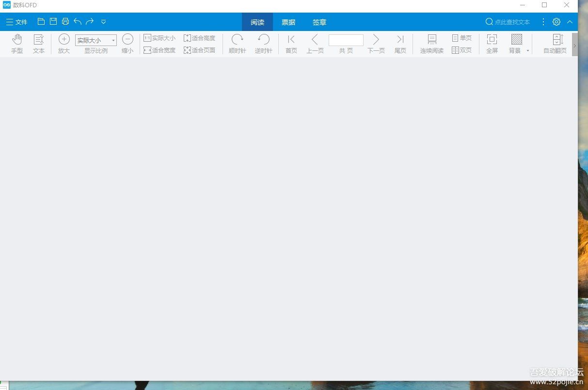Select the 手型 hand tool
Image resolution: width=588 pixels, height=390 pixels.
(x=17, y=44)
